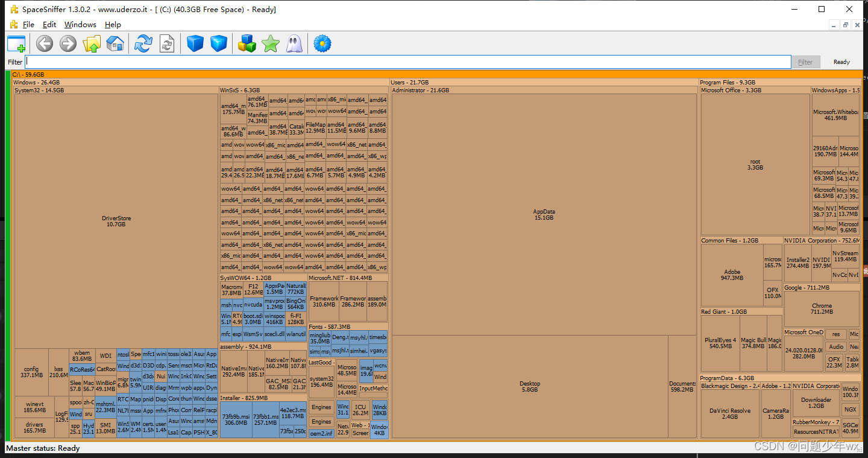
Task: Select the 73fb9b.msi 306.0MB file
Action: click(x=235, y=420)
